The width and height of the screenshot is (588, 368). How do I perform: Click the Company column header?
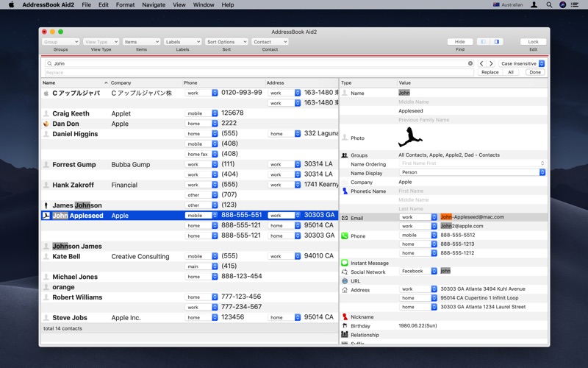click(x=145, y=82)
